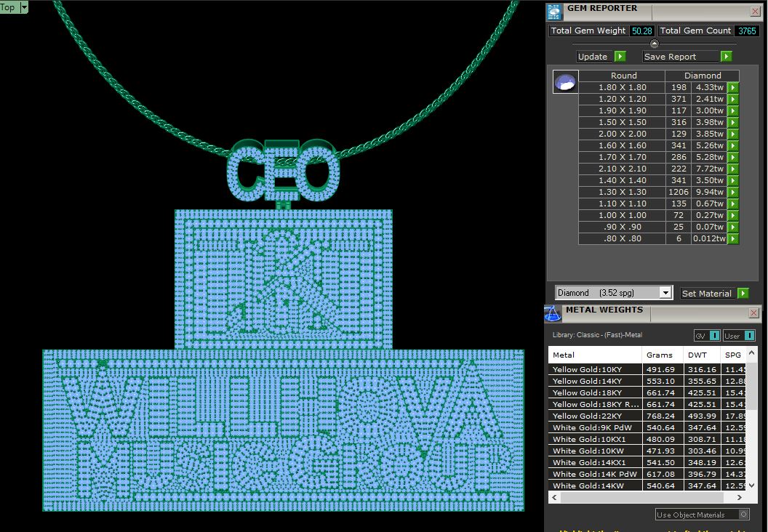Select the Yellow Gold:22KY row
Image resolution: width=768 pixels, height=532 pixels.
(x=647, y=416)
